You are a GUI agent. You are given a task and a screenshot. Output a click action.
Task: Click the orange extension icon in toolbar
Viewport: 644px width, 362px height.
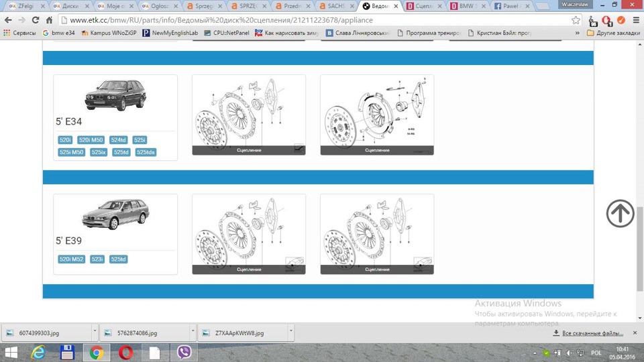[x=621, y=19]
